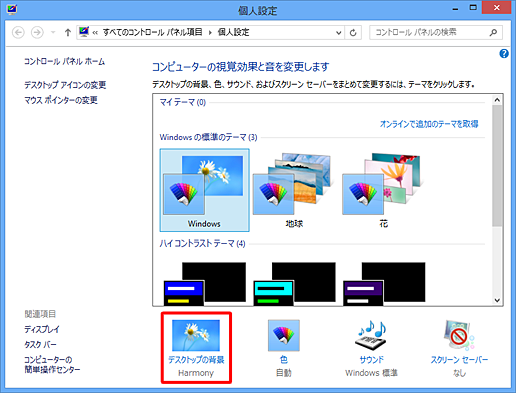Click the マイ テーマ (0) group header
516x393 pixels.
[183, 102]
